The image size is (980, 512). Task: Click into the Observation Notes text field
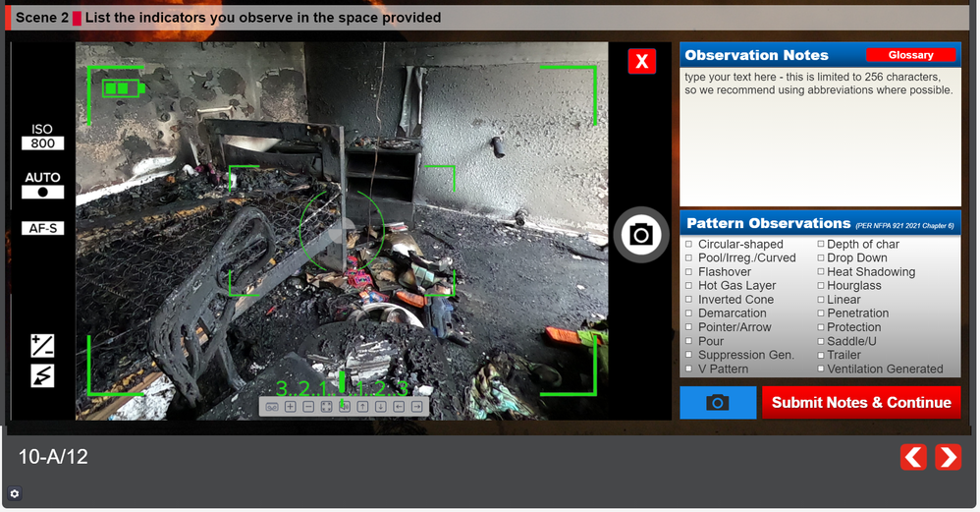[x=820, y=138]
